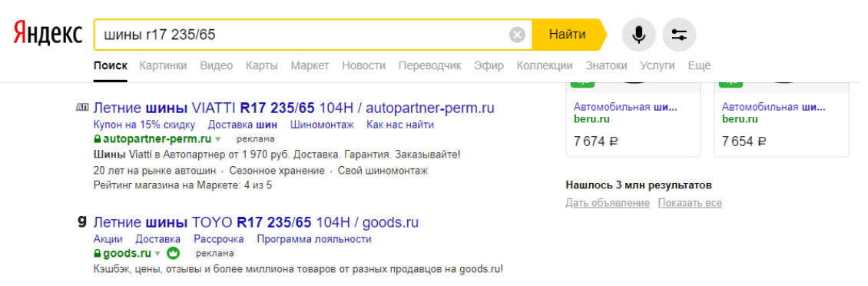
Task: Switch to the Видео tab
Action: pyautogui.click(x=217, y=66)
